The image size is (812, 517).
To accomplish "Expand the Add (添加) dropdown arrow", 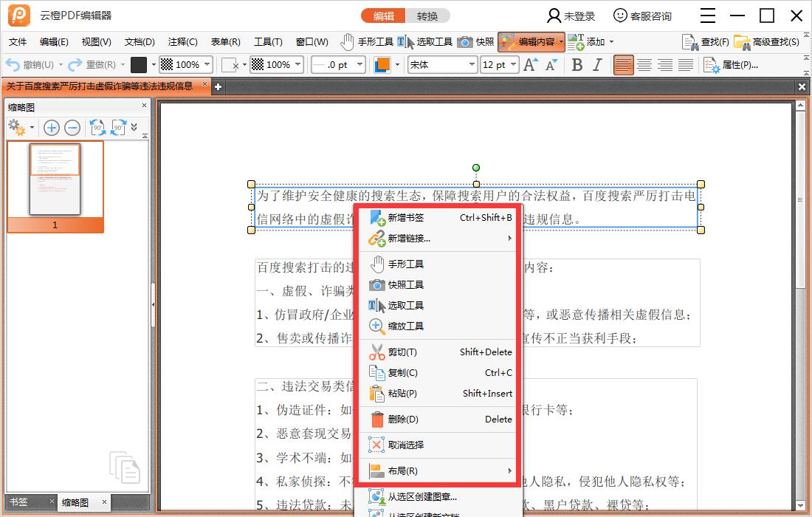I will point(612,42).
